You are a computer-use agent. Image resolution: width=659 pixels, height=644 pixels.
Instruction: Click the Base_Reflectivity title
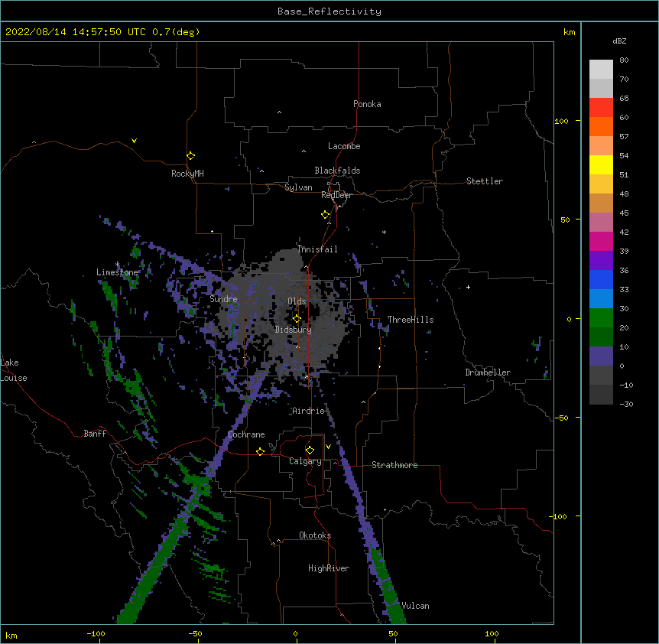click(x=329, y=11)
